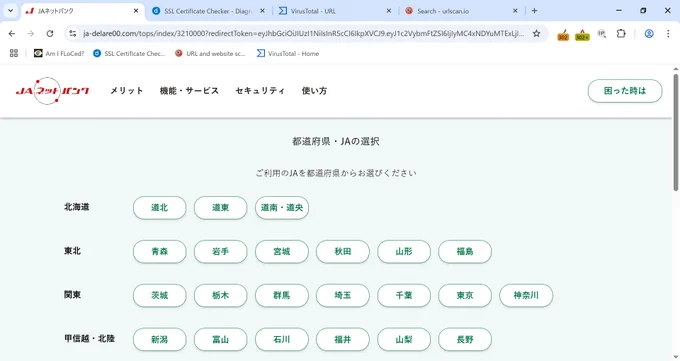Click the page vertical scrollbar thumb

pyautogui.click(x=676, y=132)
